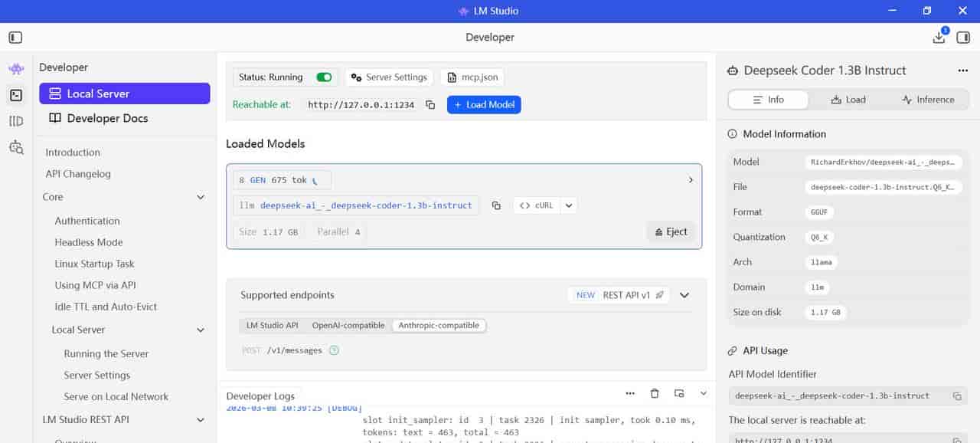Open the Authentication docs page

pyautogui.click(x=87, y=221)
